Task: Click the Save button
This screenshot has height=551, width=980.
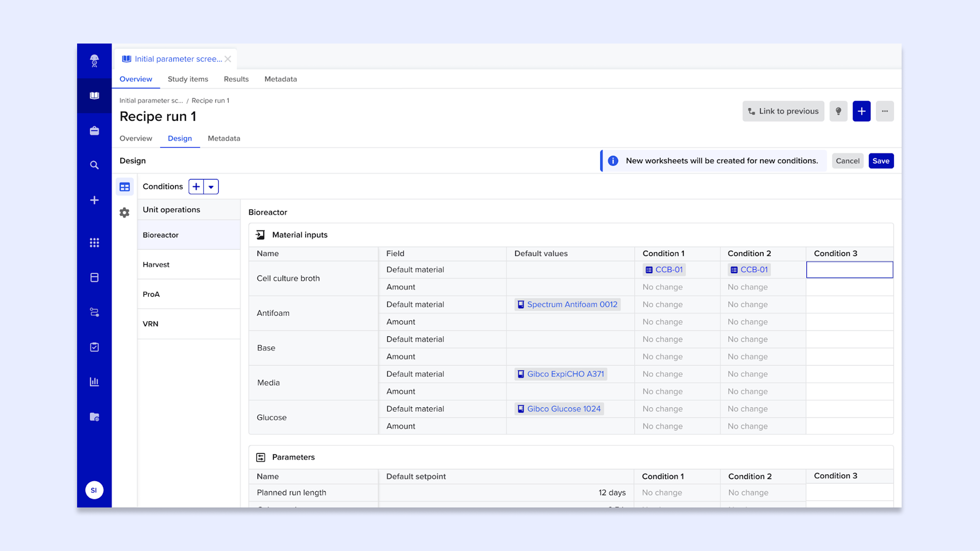Action: (881, 161)
